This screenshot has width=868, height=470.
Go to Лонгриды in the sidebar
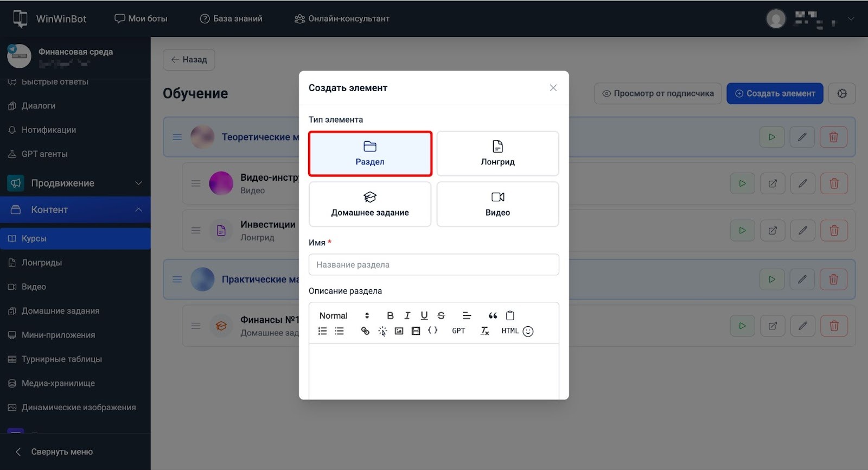pyautogui.click(x=42, y=263)
